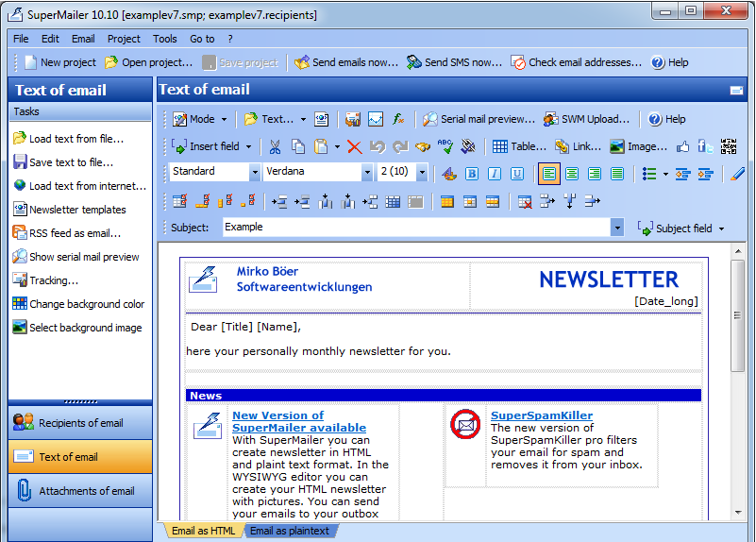Open Recipients of email panel
756x542 pixels.
[x=80, y=423]
